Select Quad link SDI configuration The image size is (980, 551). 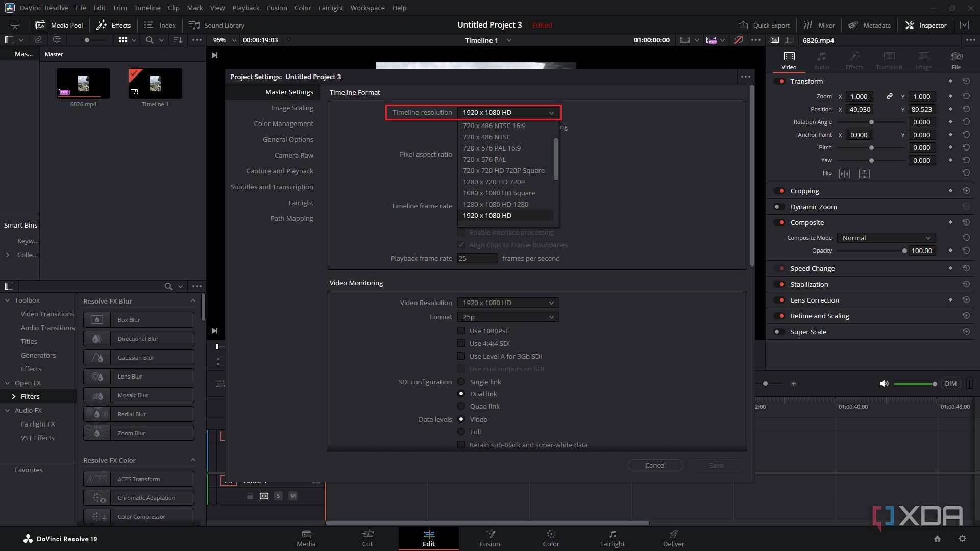(461, 407)
